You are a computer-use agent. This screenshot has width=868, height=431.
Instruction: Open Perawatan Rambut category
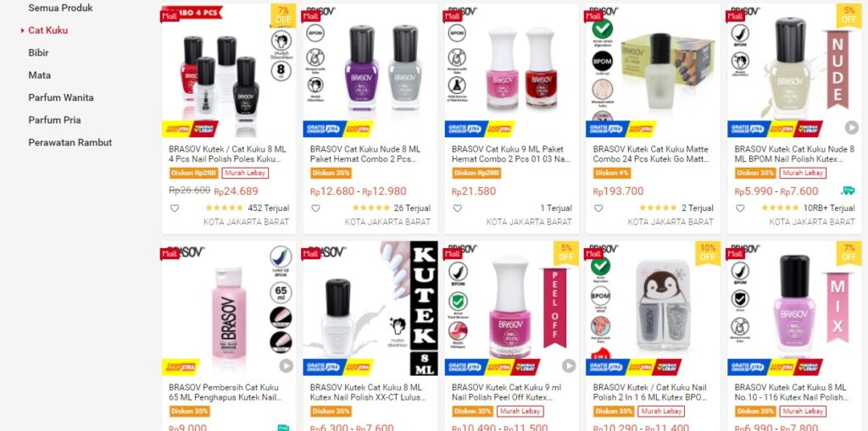click(70, 142)
